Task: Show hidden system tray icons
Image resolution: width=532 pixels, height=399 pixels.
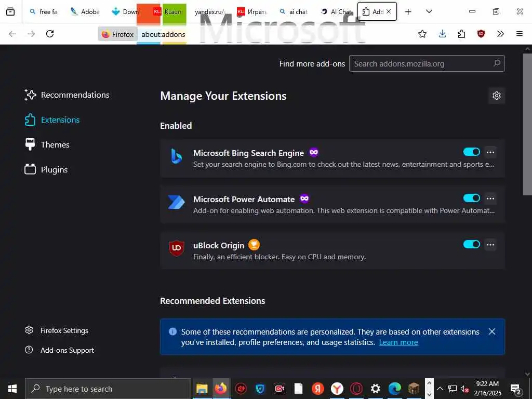Action: 440,389
